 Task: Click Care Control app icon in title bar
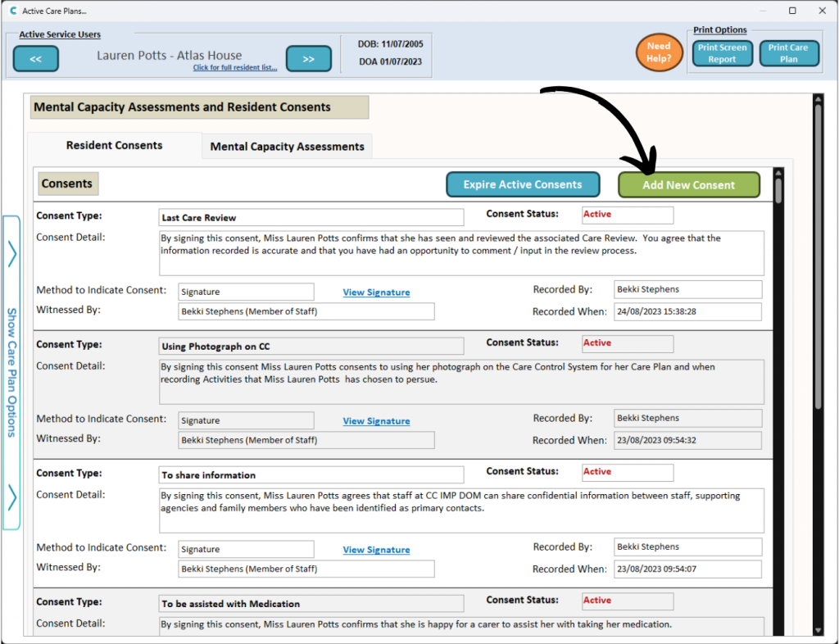point(13,10)
